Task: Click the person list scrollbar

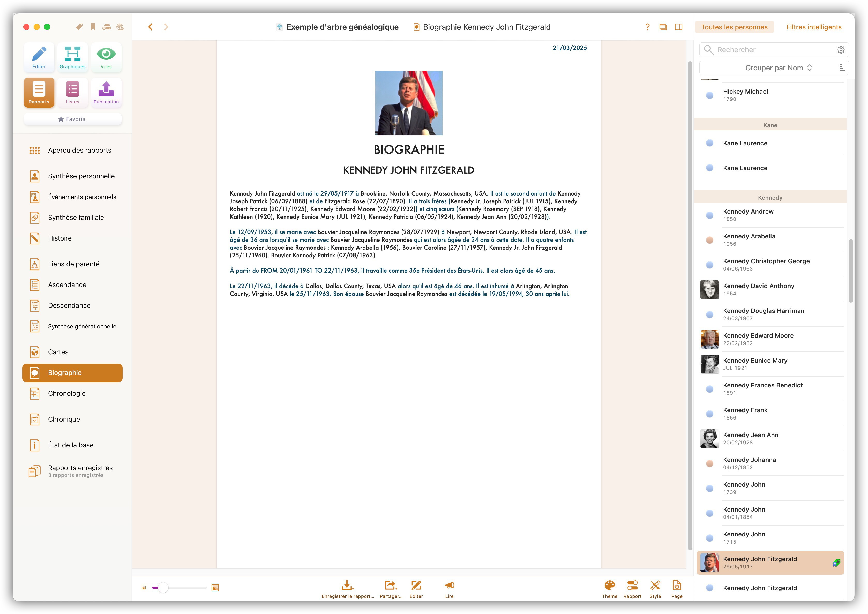Action: click(x=851, y=271)
